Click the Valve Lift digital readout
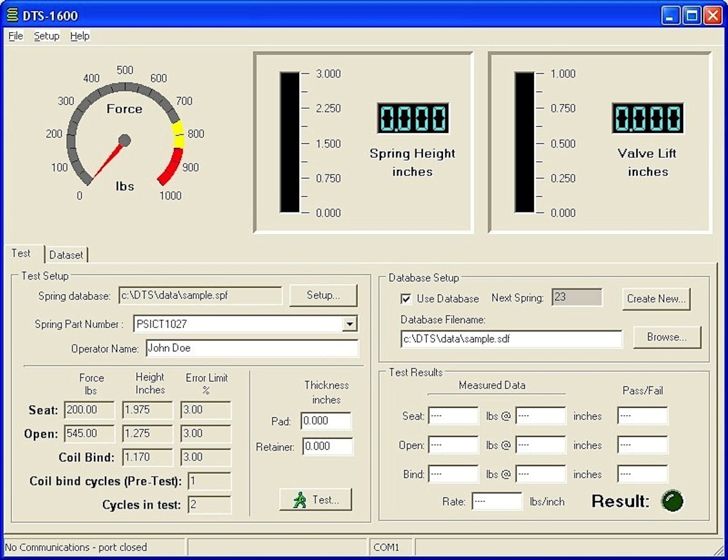The image size is (728, 560). (647, 118)
